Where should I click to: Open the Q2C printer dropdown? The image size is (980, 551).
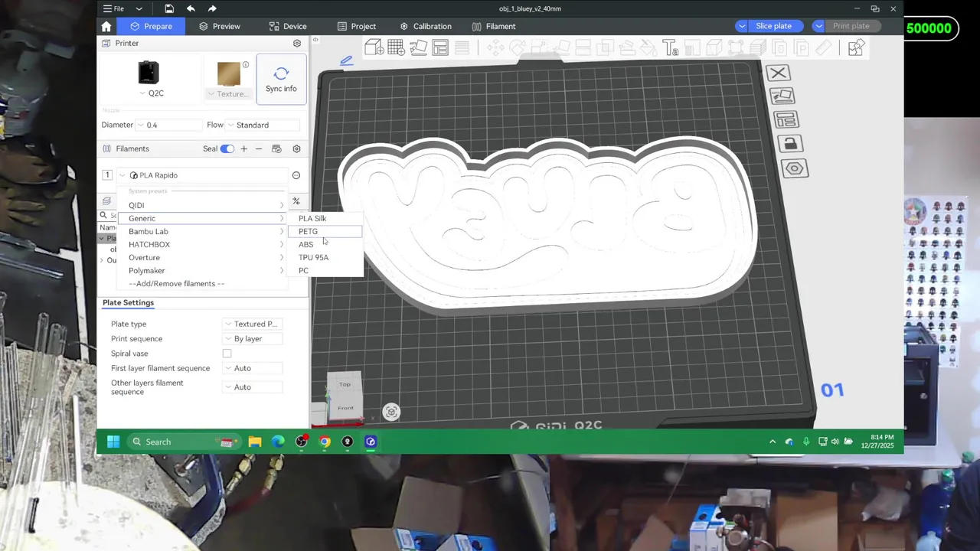pos(151,93)
